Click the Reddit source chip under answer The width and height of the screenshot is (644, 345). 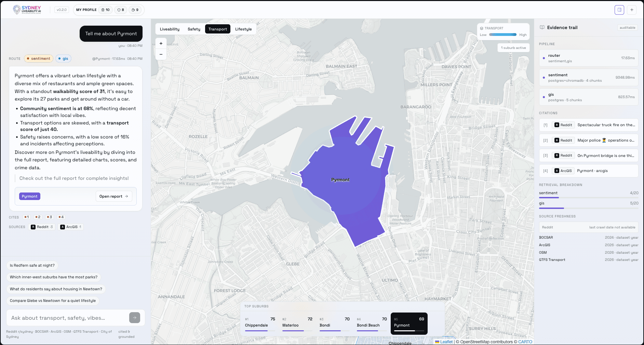pyautogui.click(x=42, y=227)
